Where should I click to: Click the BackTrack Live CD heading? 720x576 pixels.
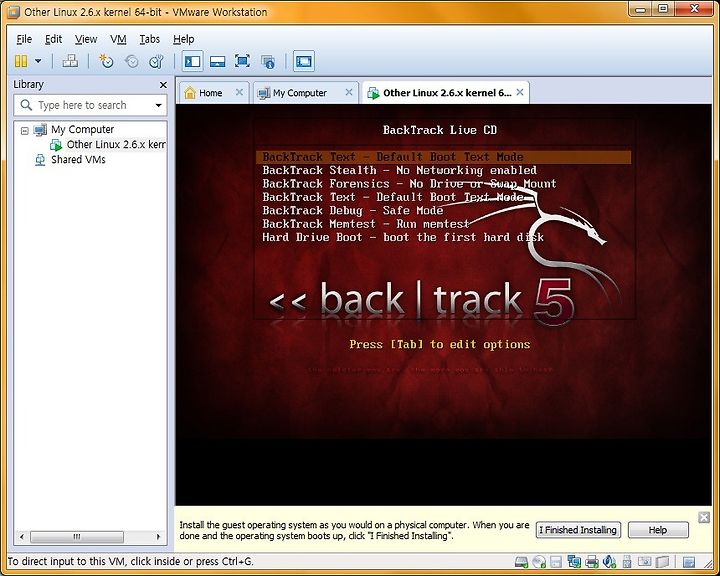(x=440, y=130)
